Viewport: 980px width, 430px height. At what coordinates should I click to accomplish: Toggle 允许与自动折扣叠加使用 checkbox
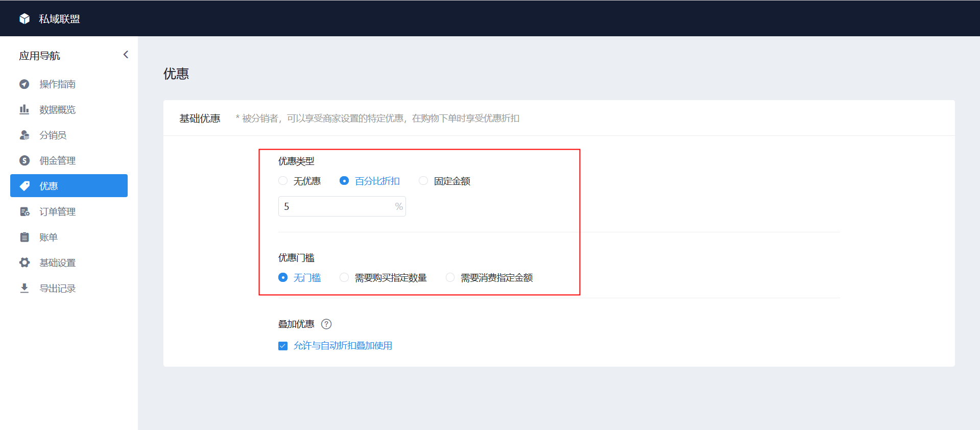click(x=283, y=346)
